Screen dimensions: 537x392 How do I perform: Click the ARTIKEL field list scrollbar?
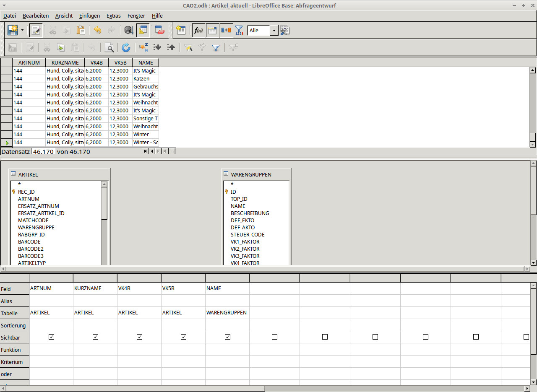pyautogui.click(x=104, y=222)
